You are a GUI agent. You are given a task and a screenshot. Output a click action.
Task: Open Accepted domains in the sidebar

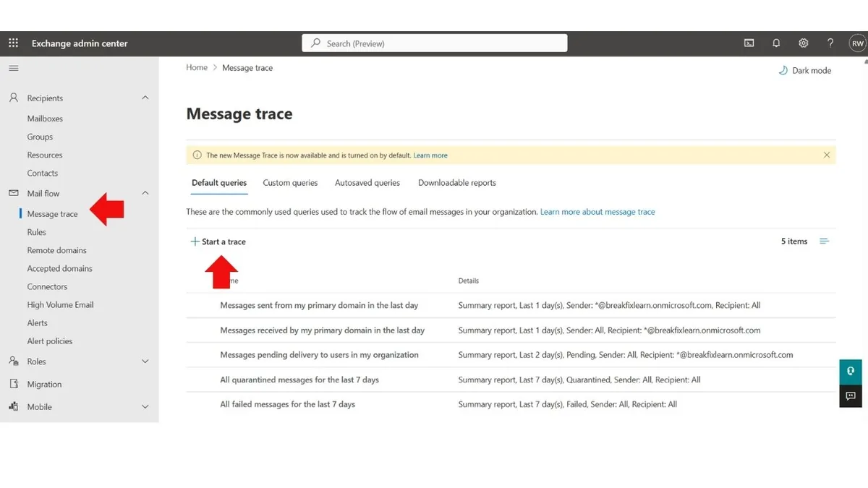tap(59, 268)
